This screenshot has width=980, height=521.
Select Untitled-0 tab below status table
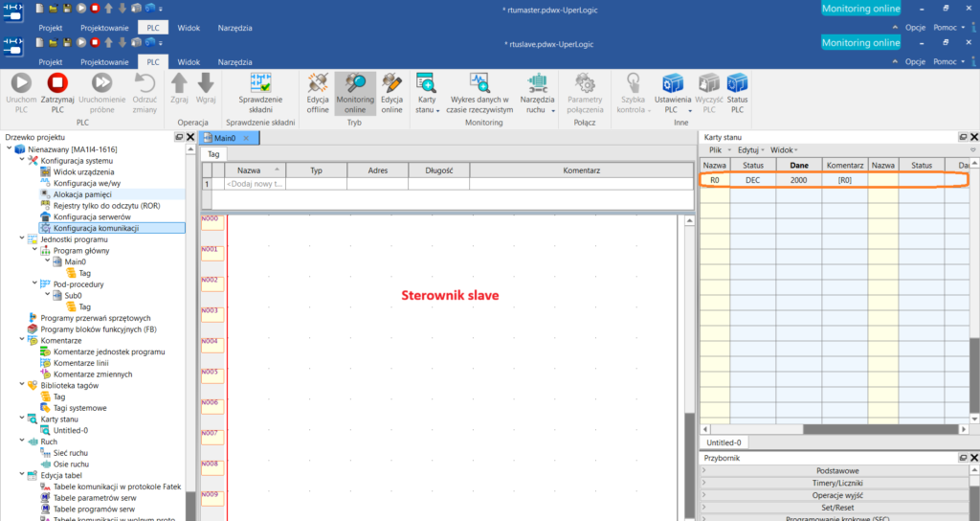coord(724,442)
